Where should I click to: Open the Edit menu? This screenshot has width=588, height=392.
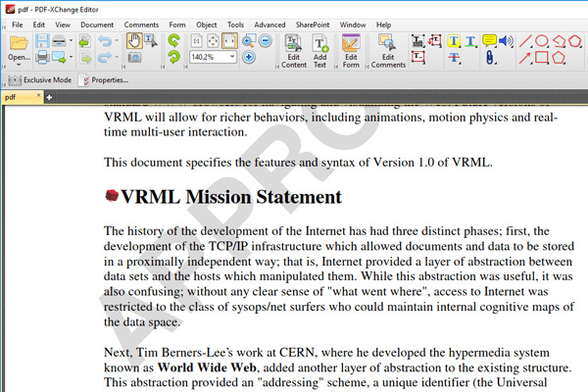(38, 24)
